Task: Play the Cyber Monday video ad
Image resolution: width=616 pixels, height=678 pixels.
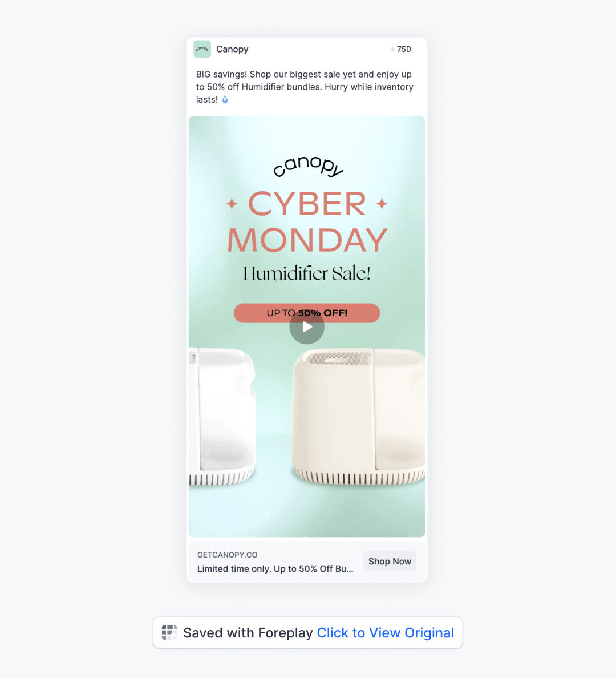Action: coord(307,327)
